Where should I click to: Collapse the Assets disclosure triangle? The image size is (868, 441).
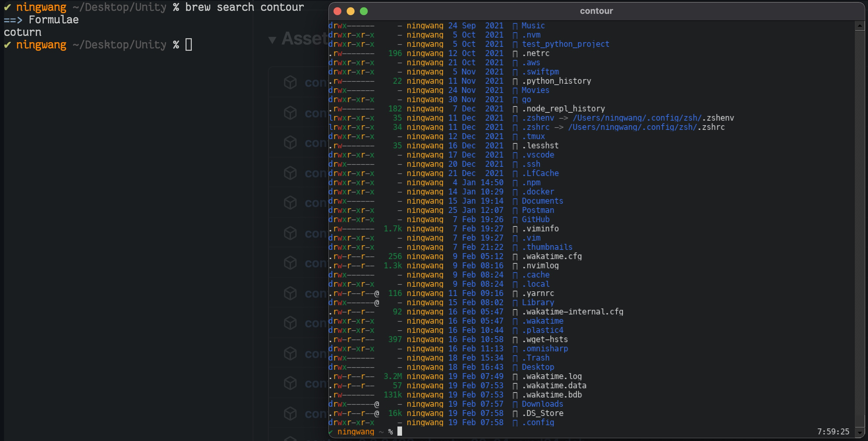272,40
